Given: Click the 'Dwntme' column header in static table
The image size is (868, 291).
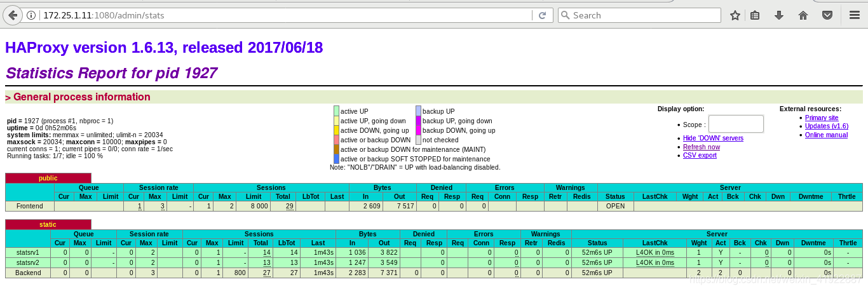Looking at the screenshot, I should [812, 243].
